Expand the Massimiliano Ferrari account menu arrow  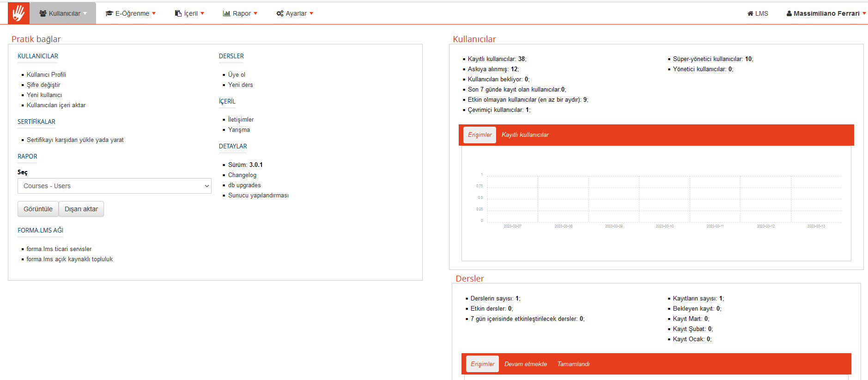pyautogui.click(x=864, y=13)
